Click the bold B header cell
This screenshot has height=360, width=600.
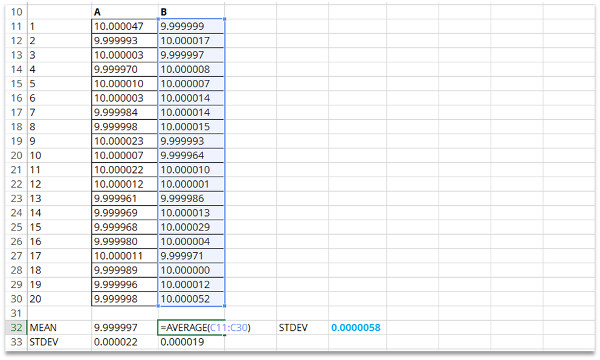click(x=191, y=12)
